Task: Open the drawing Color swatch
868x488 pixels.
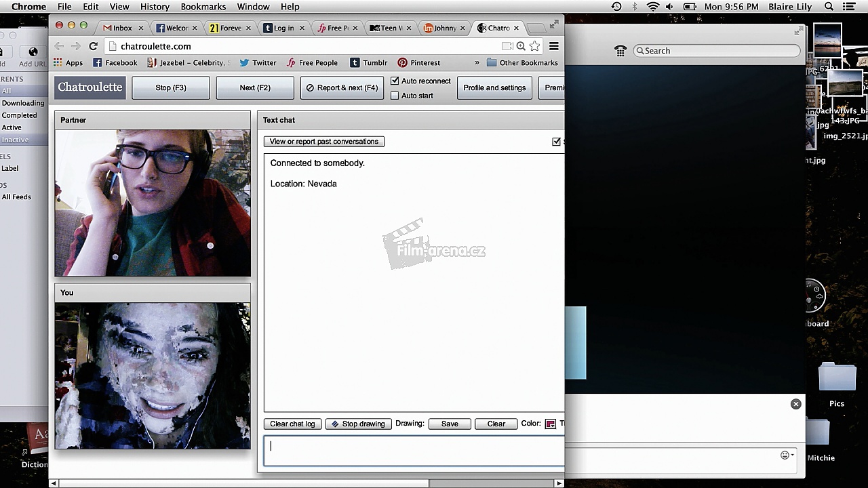Action: 550,424
